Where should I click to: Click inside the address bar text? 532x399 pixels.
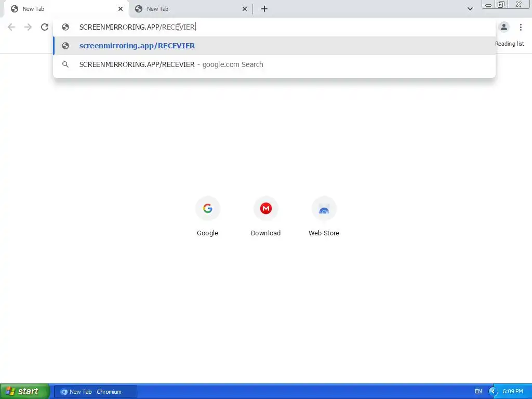[x=137, y=27]
